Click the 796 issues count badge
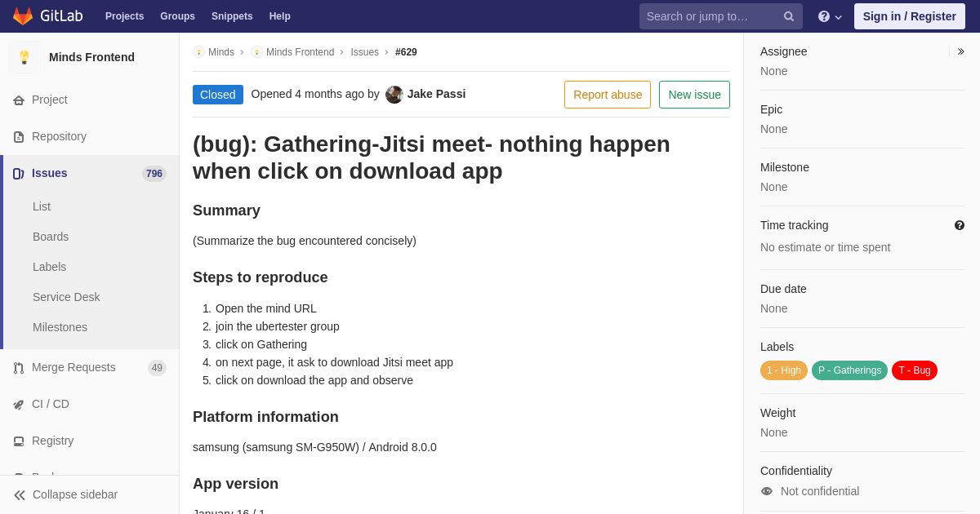 click(154, 174)
